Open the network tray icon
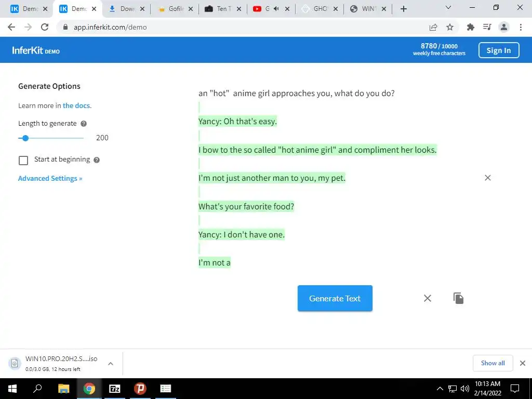The width and height of the screenshot is (532, 399). (453, 389)
